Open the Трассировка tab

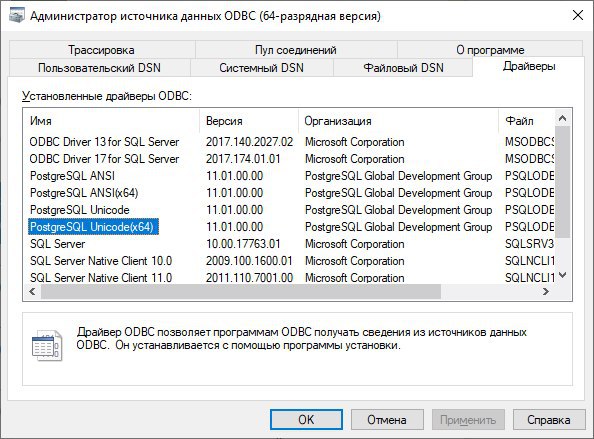(x=102, y=50)
